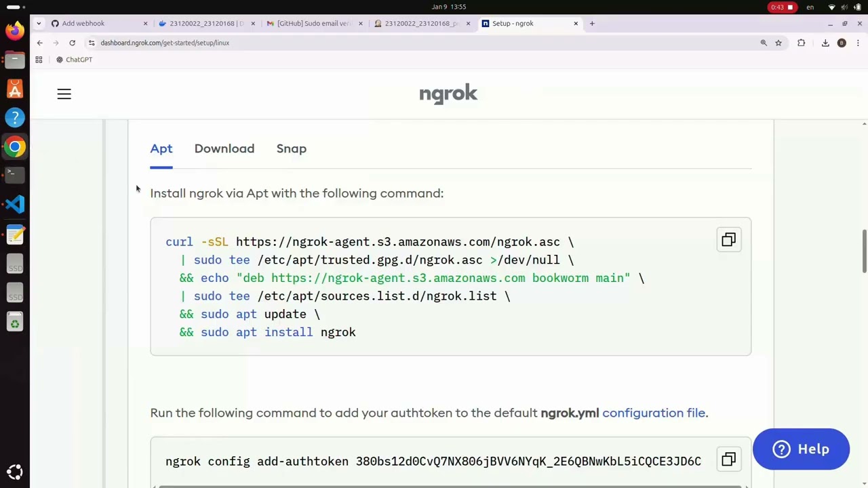View site information icon in address bar
This screenshot has height=488, width=868.
(92, 43)
